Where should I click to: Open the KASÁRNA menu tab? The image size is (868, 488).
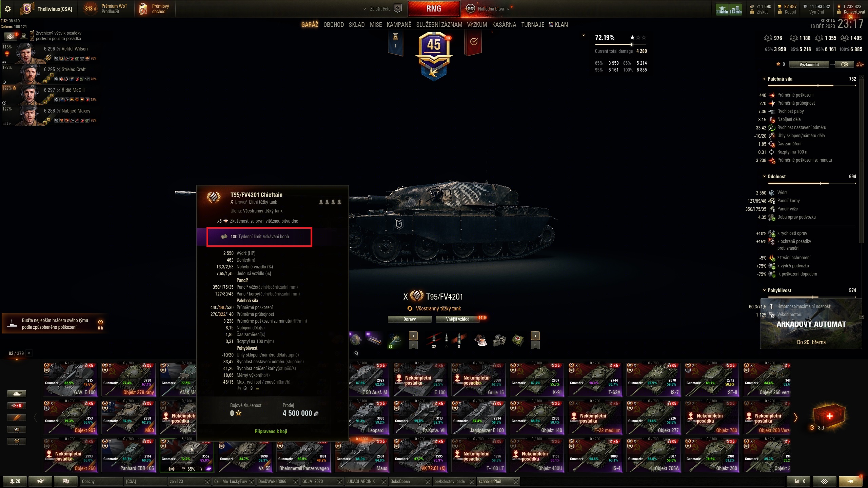tap(504, 25)
